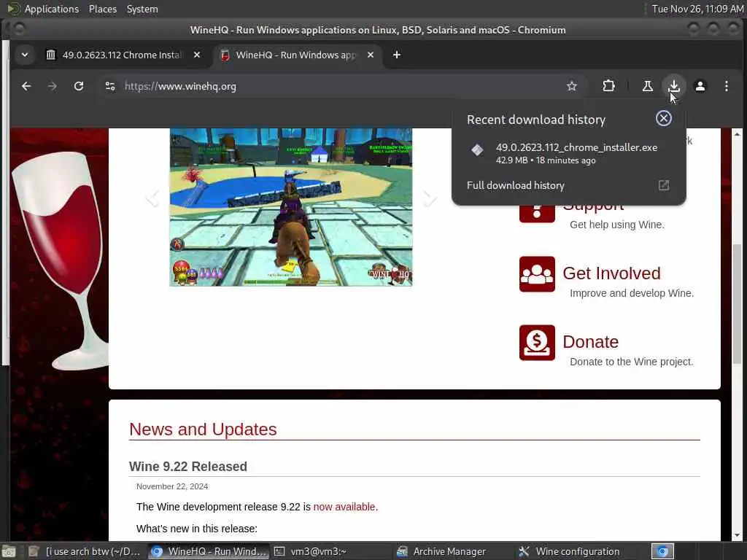This screenshot has width=747, height=560.
Task: Bookmark this page with the star icon
Action: (572, 86)
